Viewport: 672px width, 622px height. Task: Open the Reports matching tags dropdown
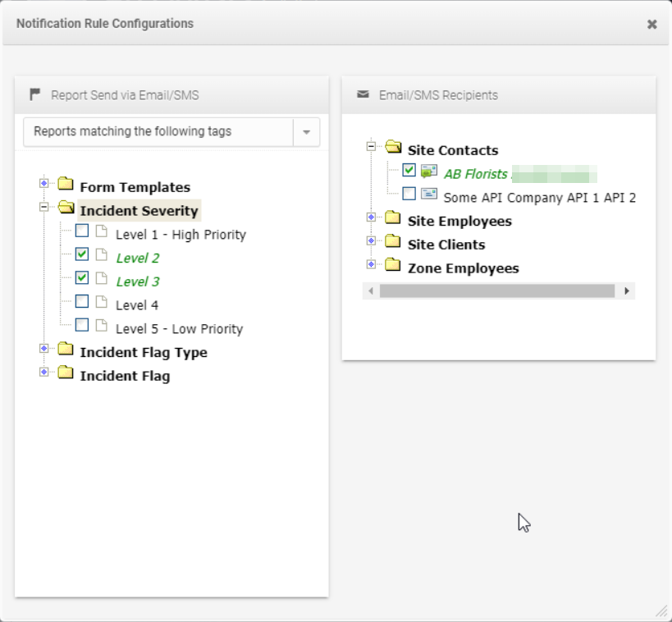click(x=307, y=131)
